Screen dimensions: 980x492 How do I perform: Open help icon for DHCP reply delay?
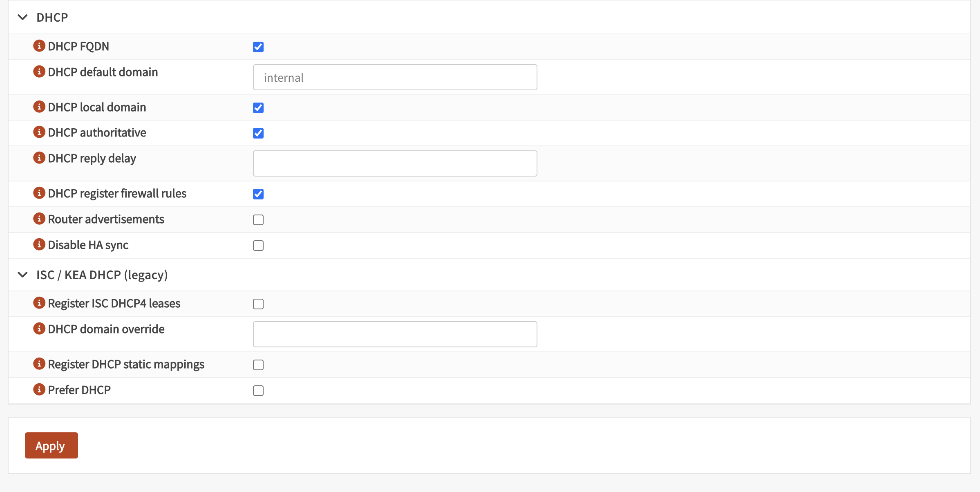coord(39,158)
